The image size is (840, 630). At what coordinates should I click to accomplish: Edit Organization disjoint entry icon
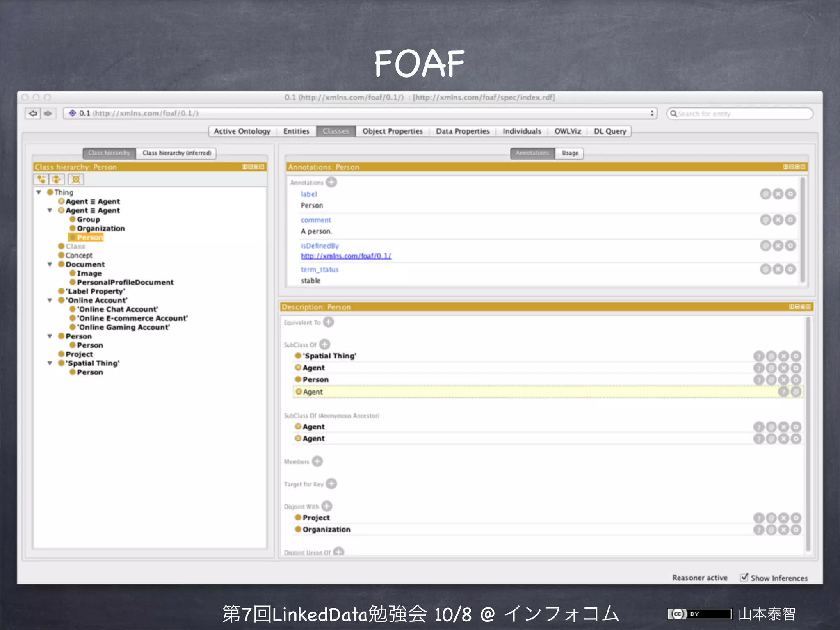(796, 530)
